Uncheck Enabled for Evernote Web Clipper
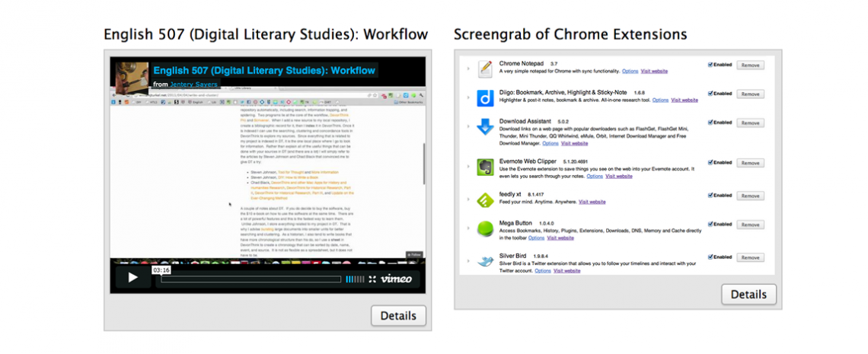Image resolution: width=868 pixels, height=354 pixels. [x=710, y=162]
